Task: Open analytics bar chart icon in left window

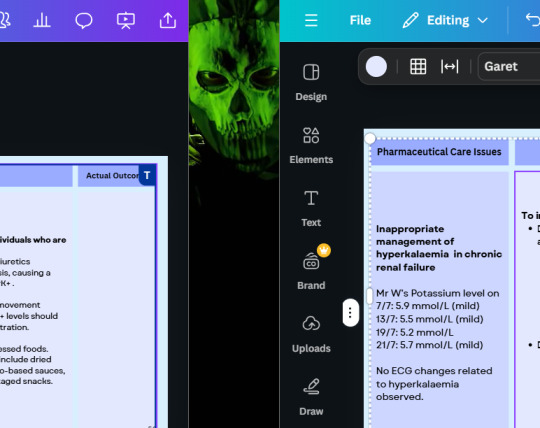Action: point(42,20)
